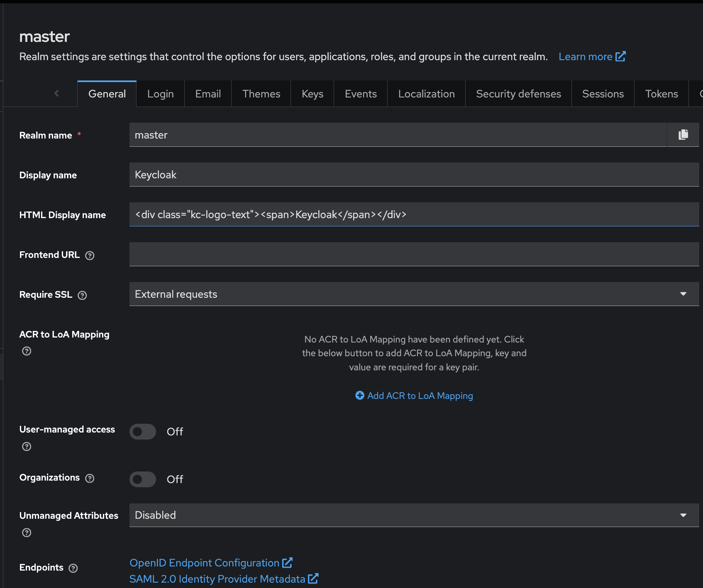
Task: Open the Require SSL dropdown
Action: point(414,294)
